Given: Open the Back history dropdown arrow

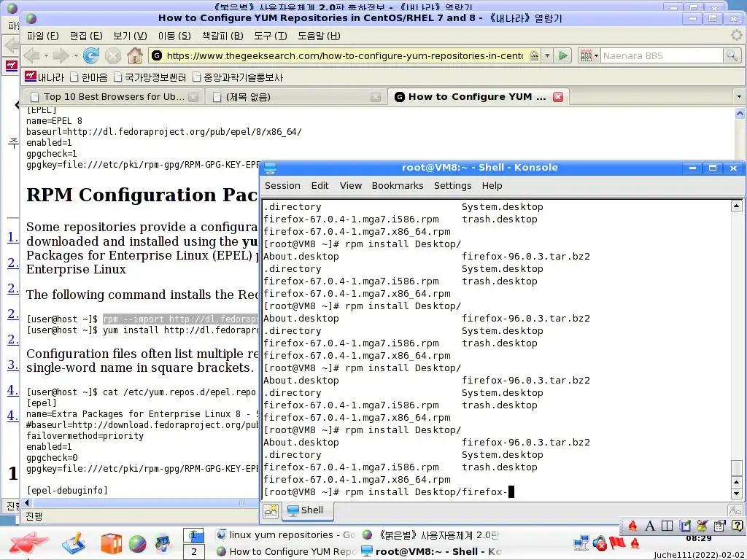Looking at the screenshot, I should point(46,55).
